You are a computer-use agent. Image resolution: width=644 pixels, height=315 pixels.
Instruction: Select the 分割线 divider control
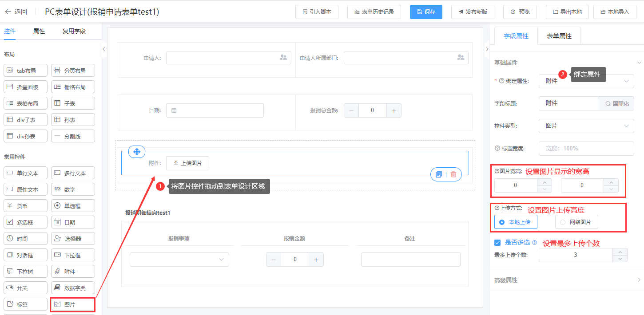click(x=73, y=136)
